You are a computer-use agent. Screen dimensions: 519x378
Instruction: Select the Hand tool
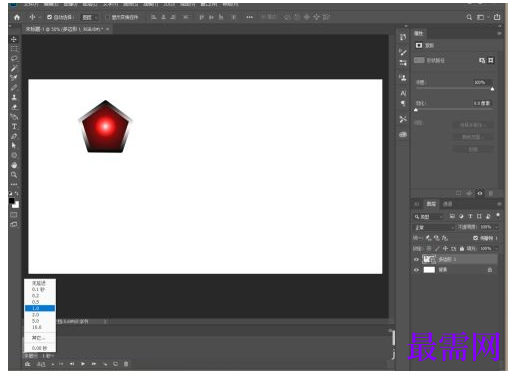(x=14, y=165)
